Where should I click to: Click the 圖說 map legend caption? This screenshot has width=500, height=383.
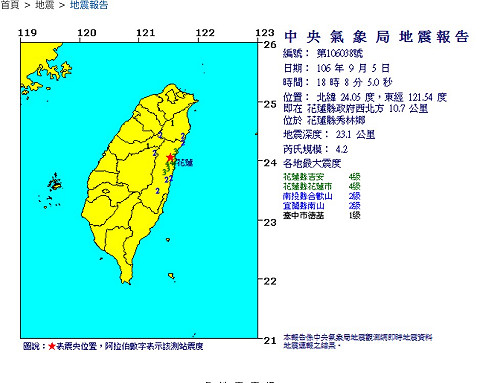pos(113,346)
